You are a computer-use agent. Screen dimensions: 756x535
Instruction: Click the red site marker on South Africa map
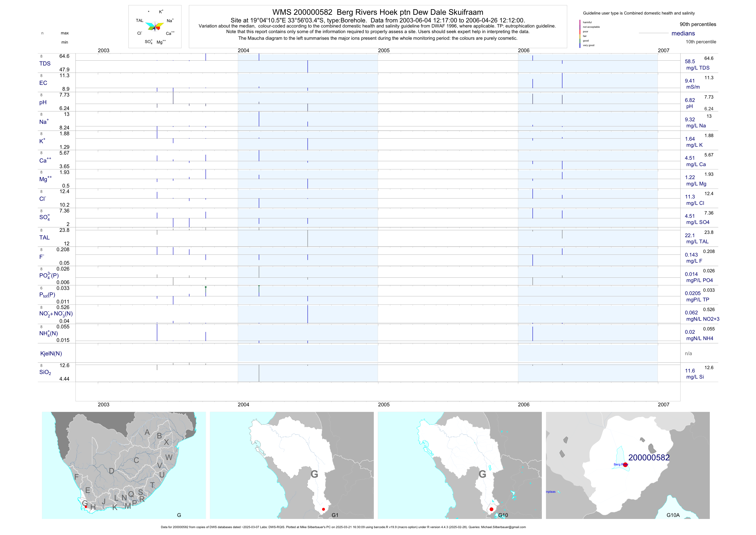(86, 507)
